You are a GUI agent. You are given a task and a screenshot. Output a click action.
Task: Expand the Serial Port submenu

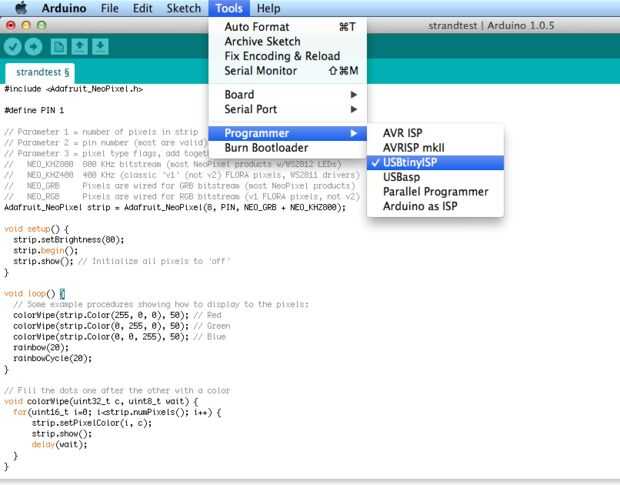(287, 109)
